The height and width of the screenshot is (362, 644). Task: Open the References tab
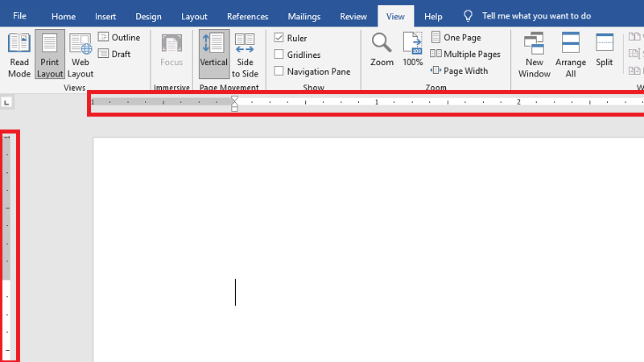pyautogui.click(x=247, y=16)
